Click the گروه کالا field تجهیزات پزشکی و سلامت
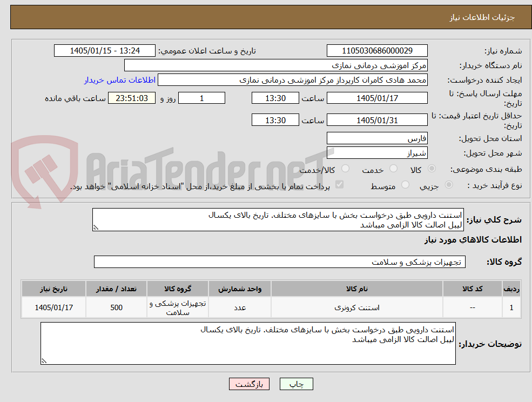The width and height of the screenshot is (532, 402). coord(280,262)
